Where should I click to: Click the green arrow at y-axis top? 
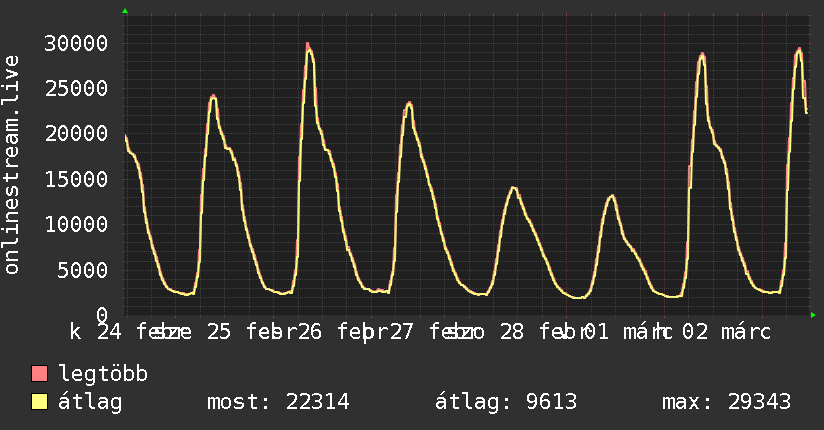point(125,11)
